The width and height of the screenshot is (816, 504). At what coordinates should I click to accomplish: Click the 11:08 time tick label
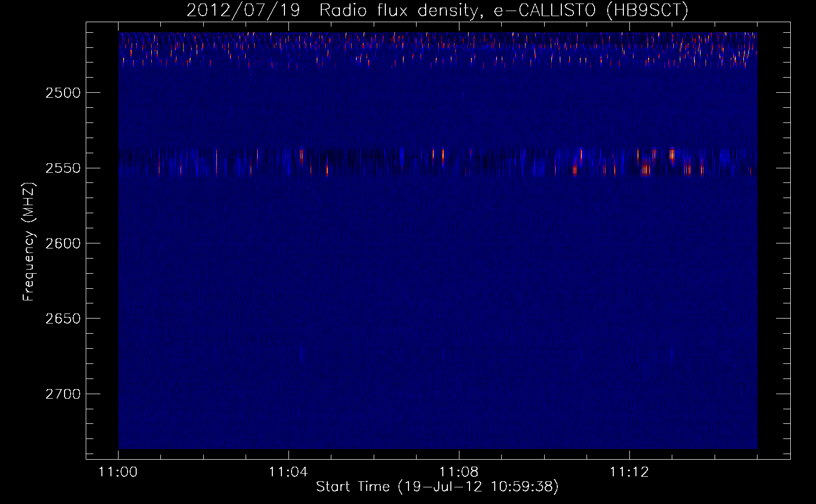[x=459, y=472]
